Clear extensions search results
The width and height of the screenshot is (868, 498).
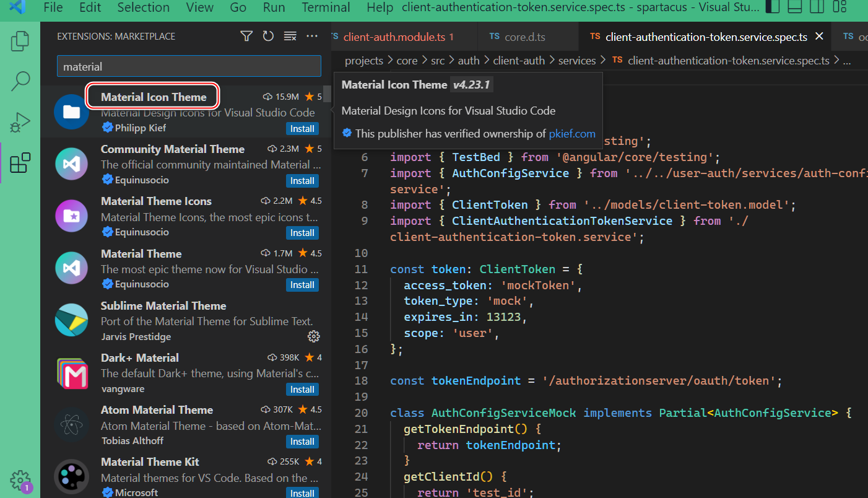tap(290, 37)
